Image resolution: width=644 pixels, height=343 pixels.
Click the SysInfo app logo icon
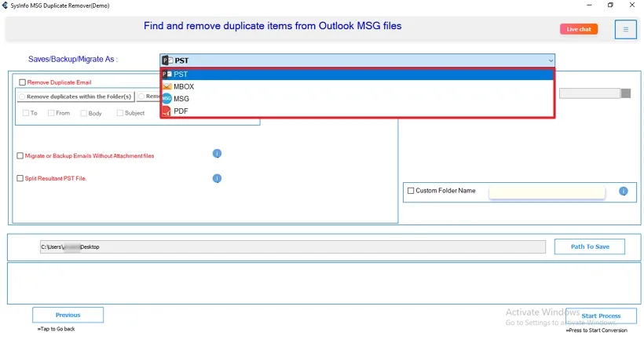5,5
